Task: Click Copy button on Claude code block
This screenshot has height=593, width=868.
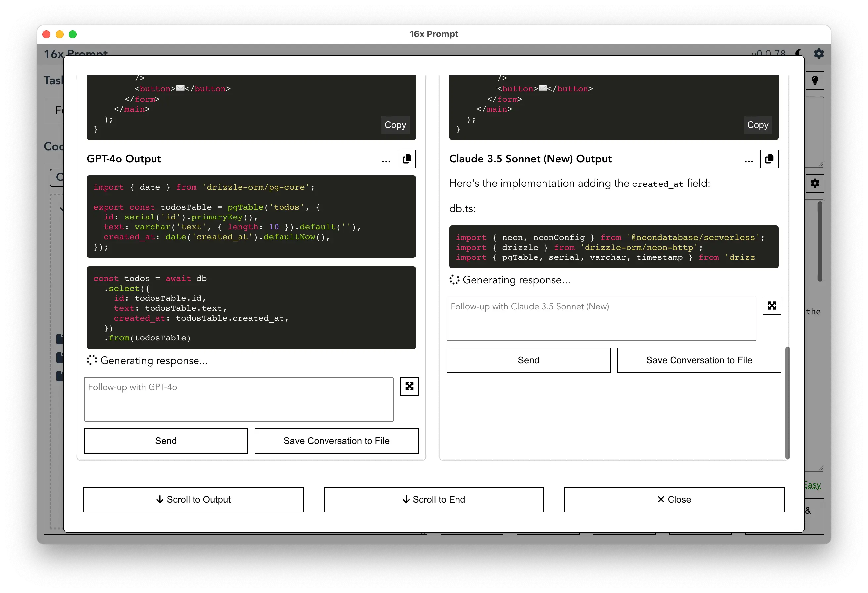Action: 757,125
